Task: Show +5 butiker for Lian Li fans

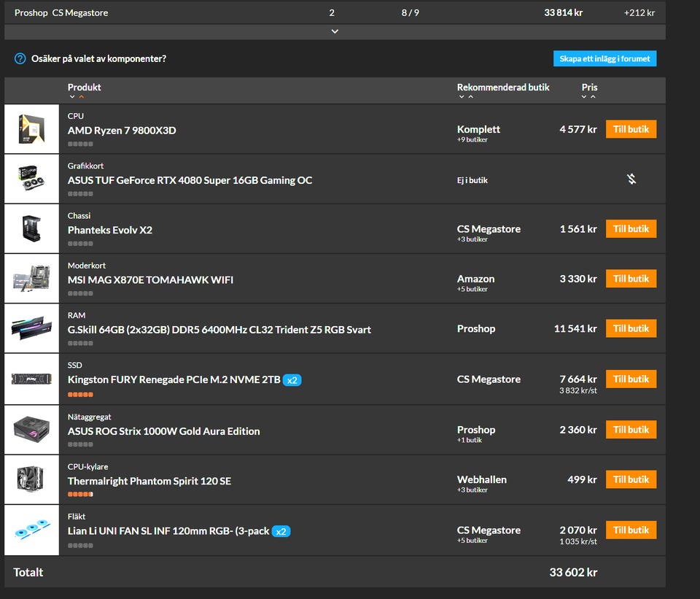Action: [472, 541]
